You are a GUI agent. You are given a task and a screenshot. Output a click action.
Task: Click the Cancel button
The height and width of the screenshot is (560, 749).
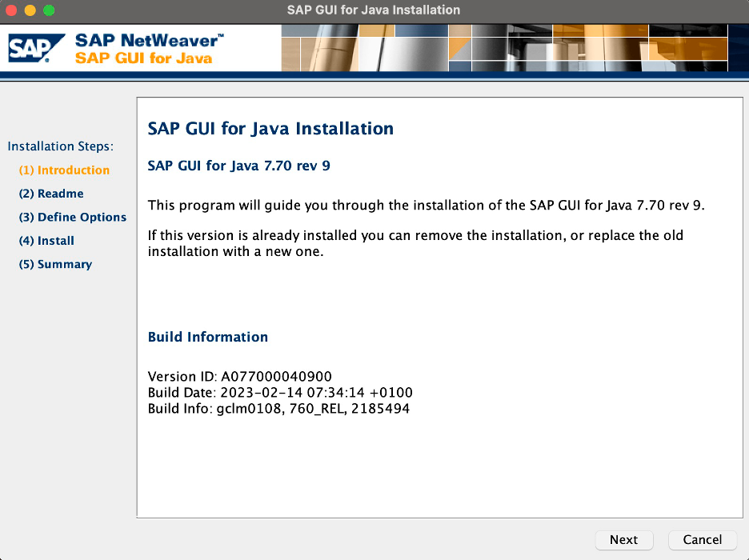(703, 539)
